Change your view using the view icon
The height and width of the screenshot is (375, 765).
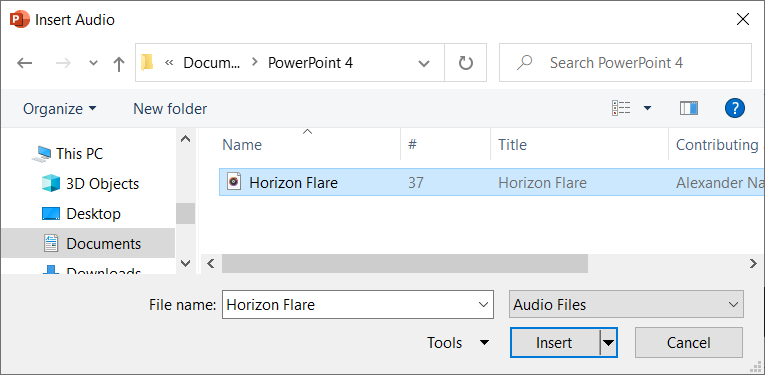tap(621, 108)
